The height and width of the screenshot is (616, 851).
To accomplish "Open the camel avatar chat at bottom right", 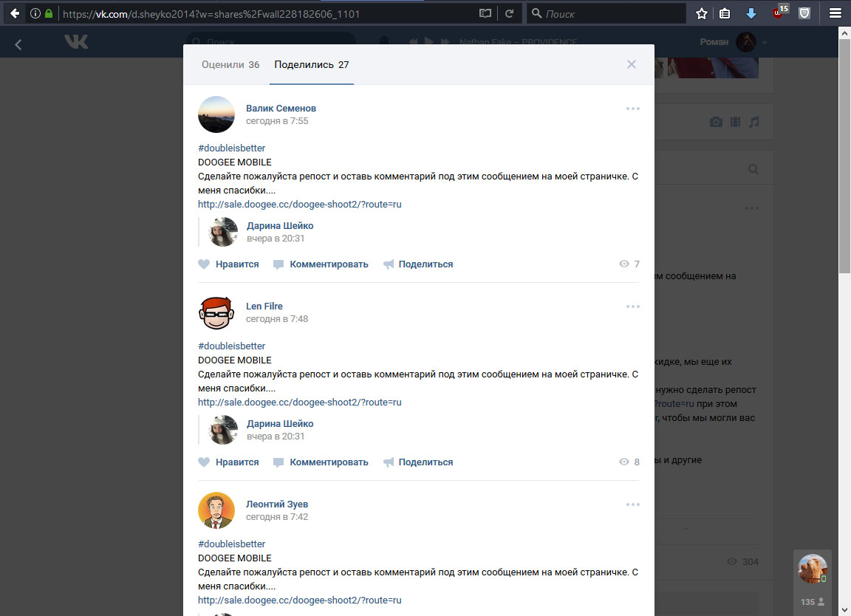I will 813,569.
